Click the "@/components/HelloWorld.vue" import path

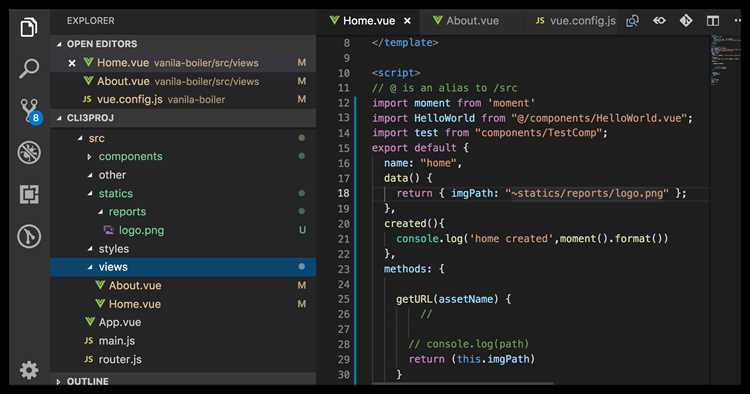click(599, 118)
